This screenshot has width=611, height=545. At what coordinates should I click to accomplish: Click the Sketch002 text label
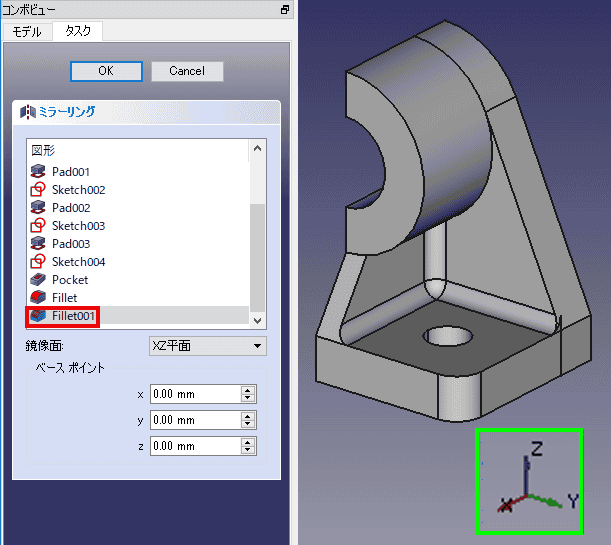click(x=79, y=190)
